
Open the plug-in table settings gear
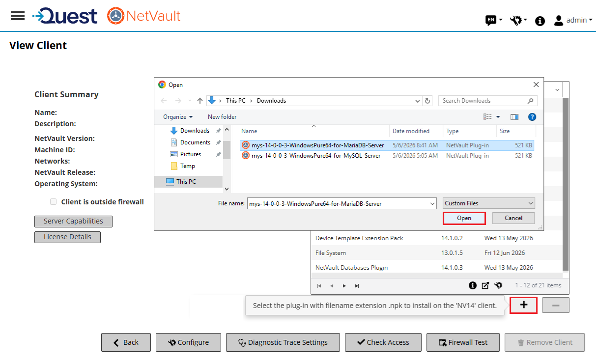[x=498, y=285]
